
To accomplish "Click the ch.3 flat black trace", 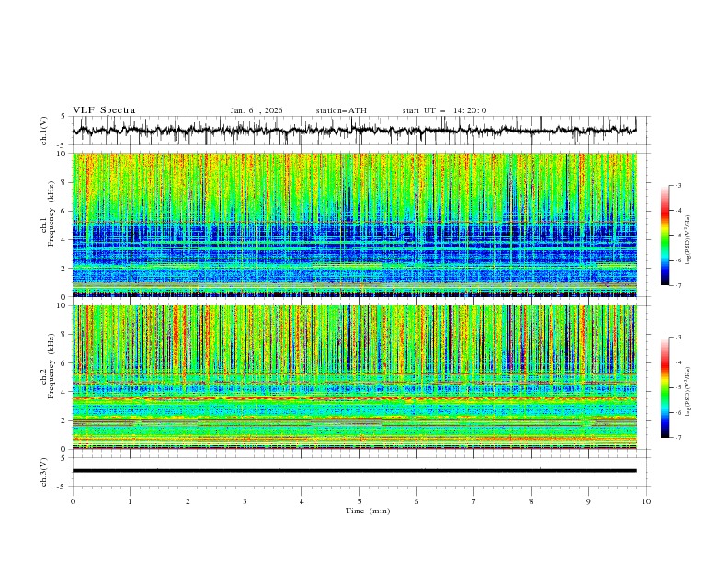I will click(354, 471).
